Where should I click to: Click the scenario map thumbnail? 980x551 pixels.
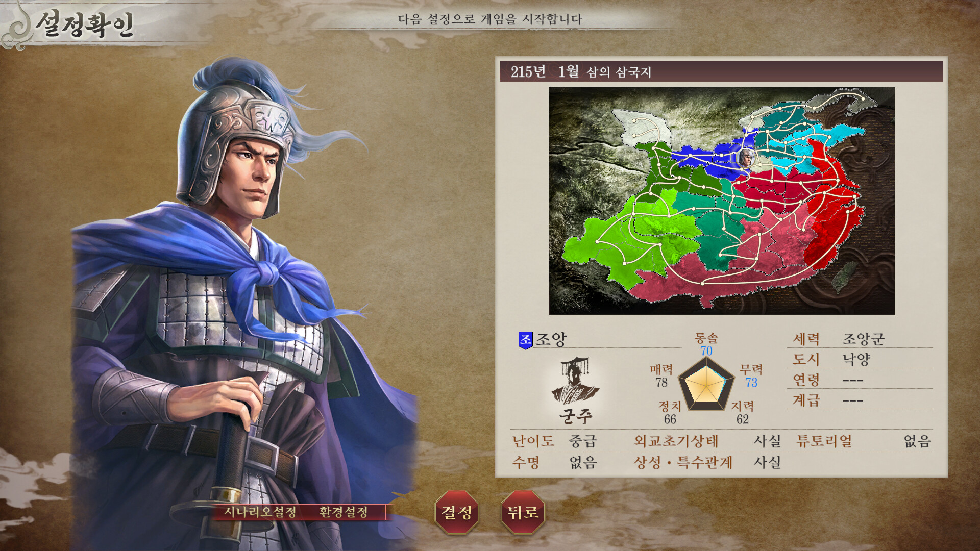coord(721,201)
